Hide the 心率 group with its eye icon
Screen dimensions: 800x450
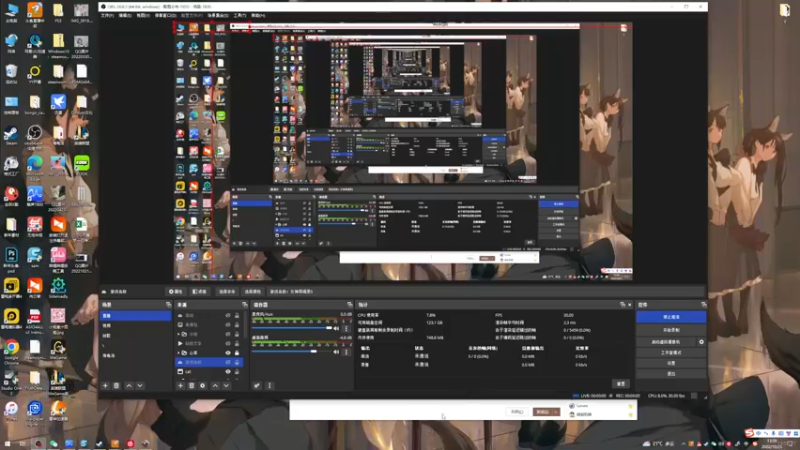228,353
